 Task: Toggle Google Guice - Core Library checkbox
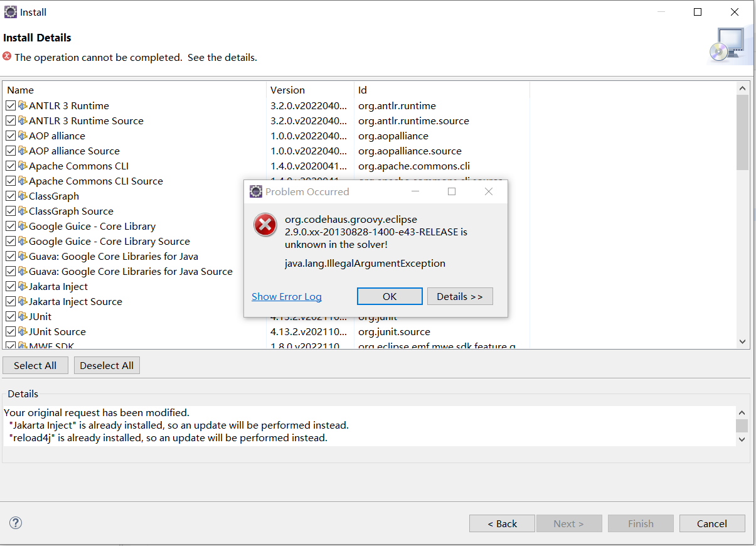point(11,226)
